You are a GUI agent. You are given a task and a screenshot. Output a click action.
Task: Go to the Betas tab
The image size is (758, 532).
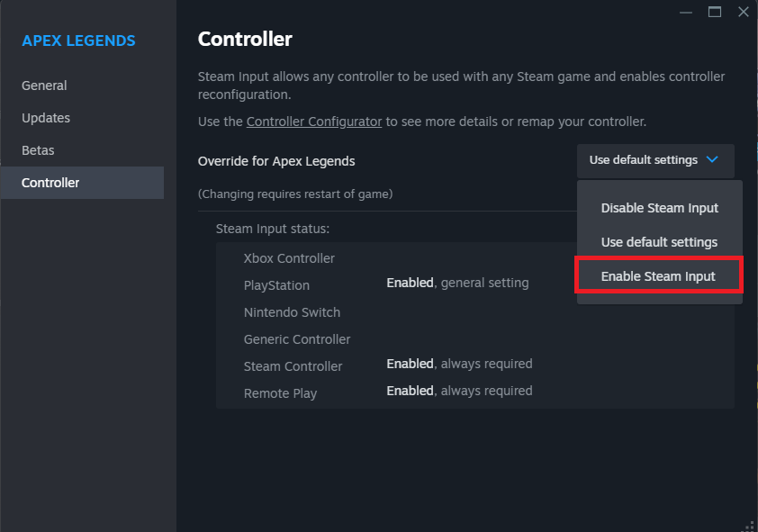point(38,150)
